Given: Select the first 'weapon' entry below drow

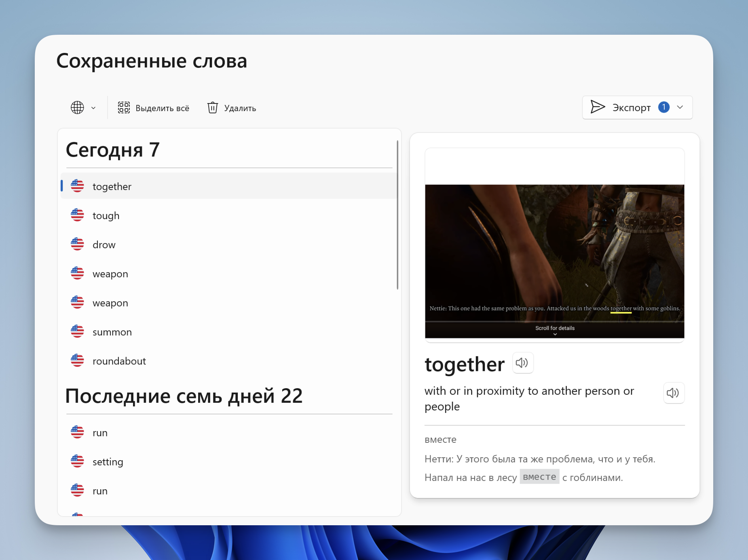Looking at the screenshot, I should tap(228, 274).
